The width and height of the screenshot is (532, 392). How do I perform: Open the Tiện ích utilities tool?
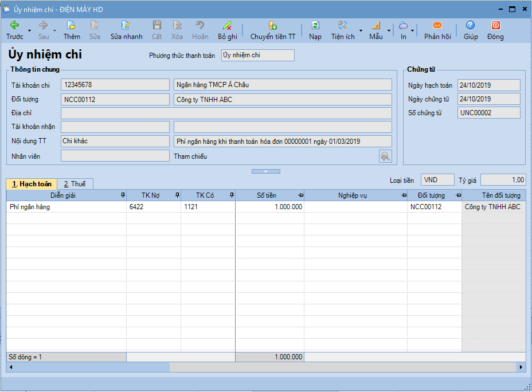click(343, 30)
